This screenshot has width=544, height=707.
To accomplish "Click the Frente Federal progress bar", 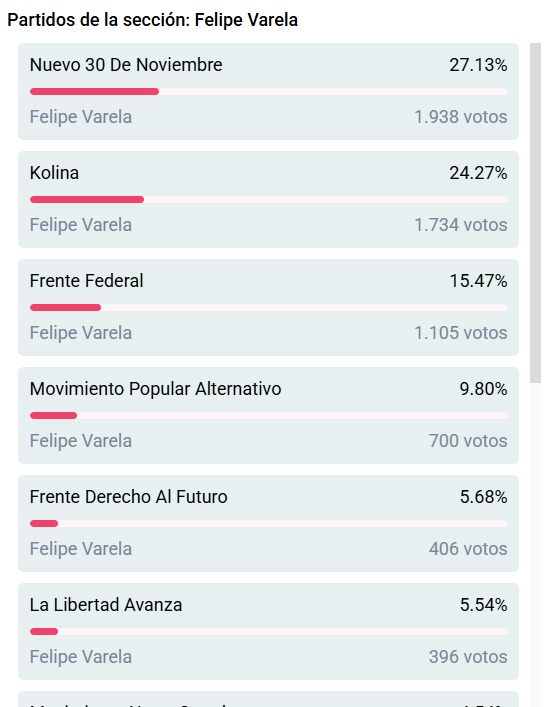I will point(269,308).
